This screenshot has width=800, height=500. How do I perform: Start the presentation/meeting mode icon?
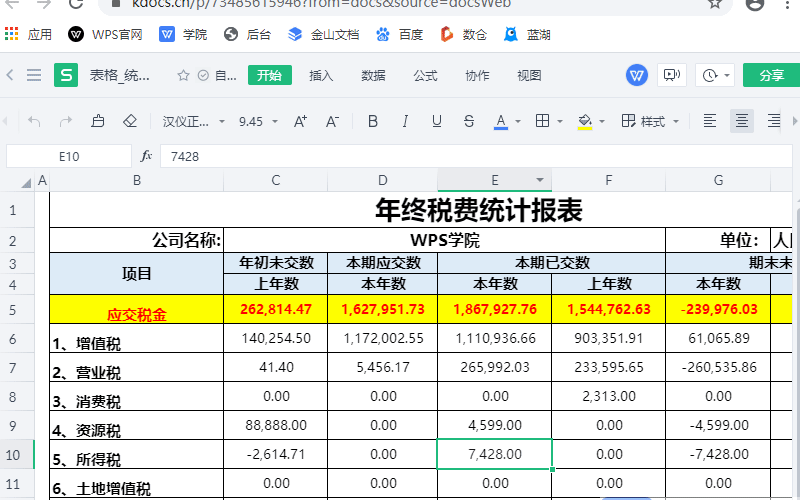point(671,76)
